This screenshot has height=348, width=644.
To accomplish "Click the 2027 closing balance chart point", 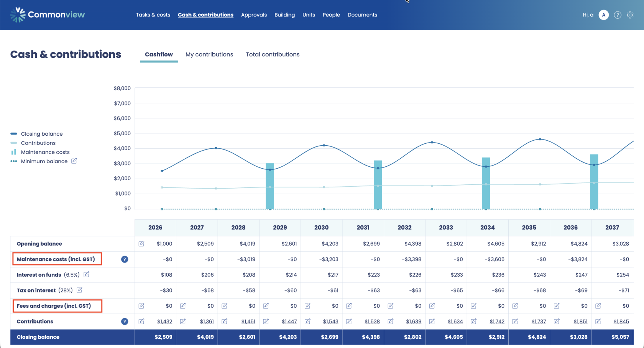I will (216, 148).
